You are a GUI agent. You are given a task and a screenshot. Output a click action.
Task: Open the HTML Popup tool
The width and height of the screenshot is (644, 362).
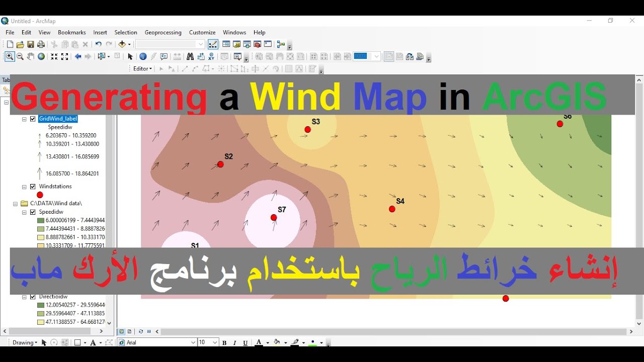tap(164, 57)
